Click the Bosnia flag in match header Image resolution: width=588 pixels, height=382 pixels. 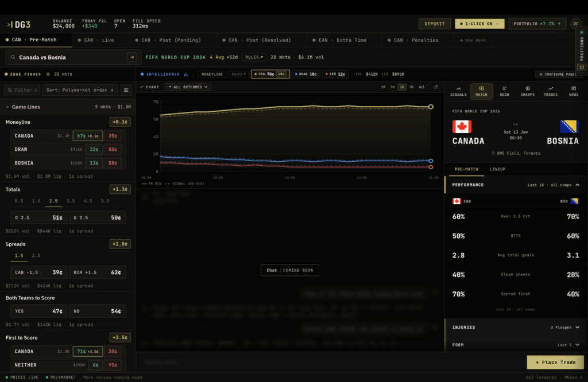(x=569, y=127)
